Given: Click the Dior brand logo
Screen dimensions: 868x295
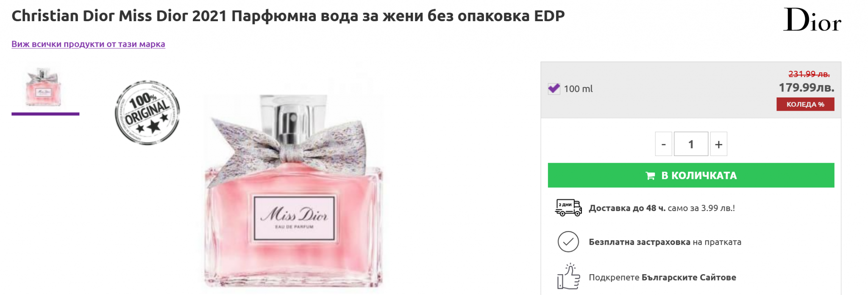Looking at the screenshot, I should (x=812, y=20).
